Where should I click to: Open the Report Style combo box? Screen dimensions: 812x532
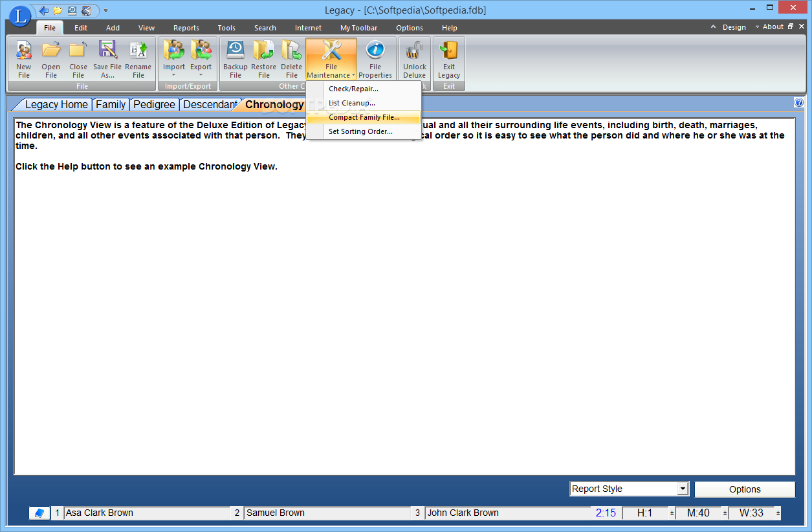(x=630, y=489)
